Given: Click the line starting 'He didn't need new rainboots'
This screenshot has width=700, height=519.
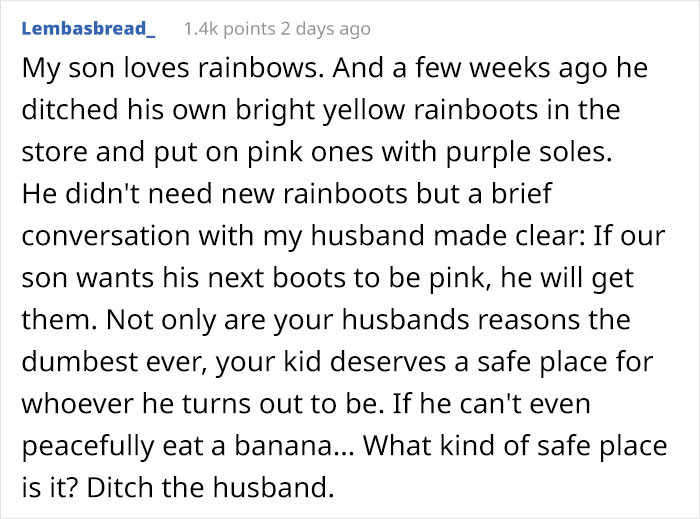Looking at the screenshot, I should click(x=287, y=194).
